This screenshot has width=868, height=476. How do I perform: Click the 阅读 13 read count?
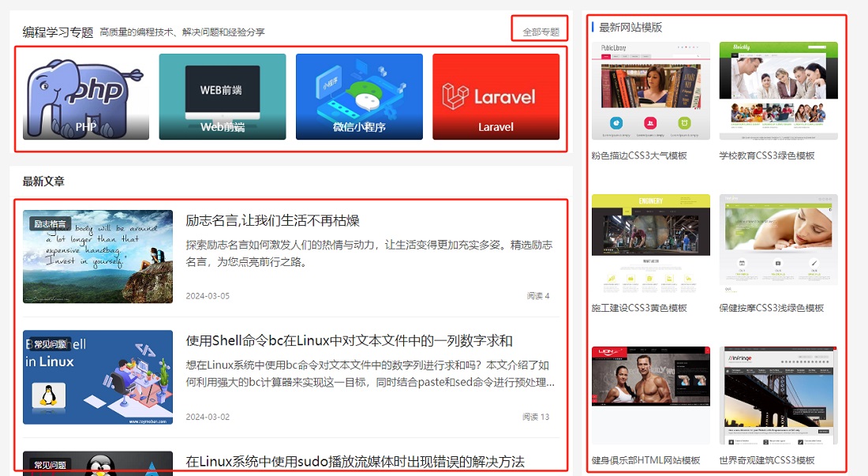tap(536, 417)
